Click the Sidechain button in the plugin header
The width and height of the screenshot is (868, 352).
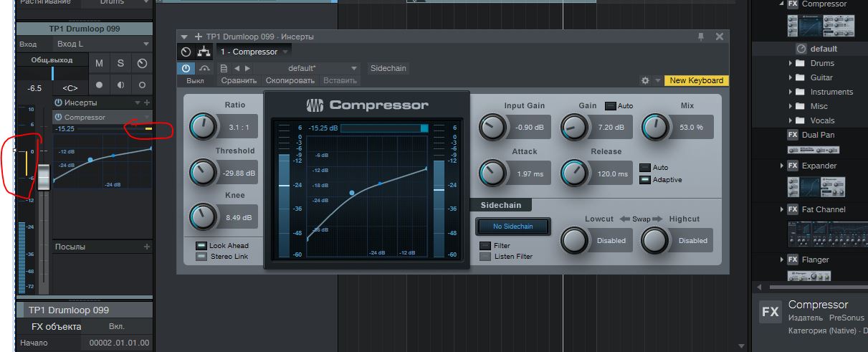pyautogui.click(x=388, y=68)
